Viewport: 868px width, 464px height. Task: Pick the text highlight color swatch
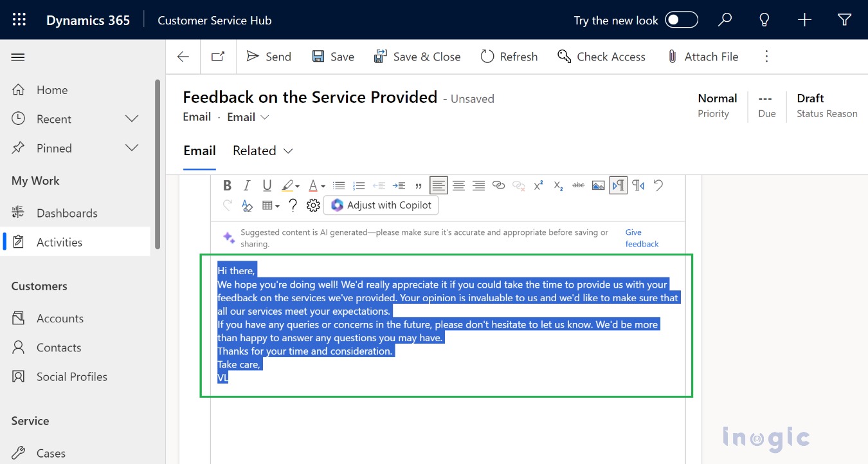[x=288, y=185]
